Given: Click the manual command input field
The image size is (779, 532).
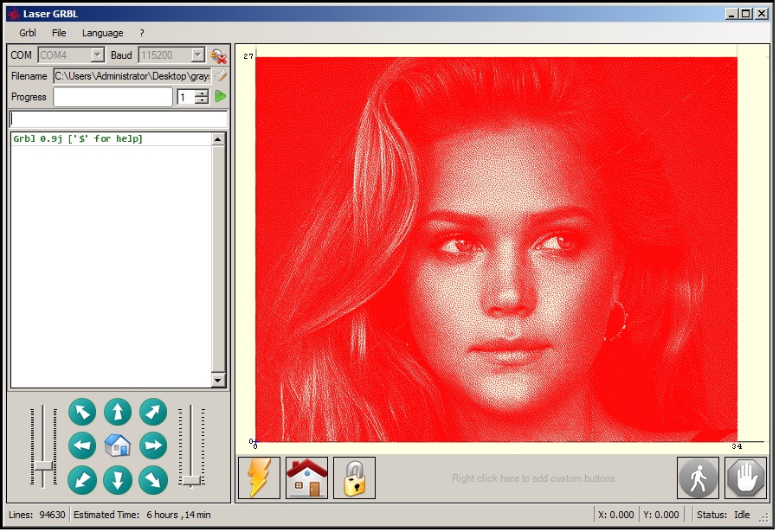Looking at the screenshot, I should 119,119.
